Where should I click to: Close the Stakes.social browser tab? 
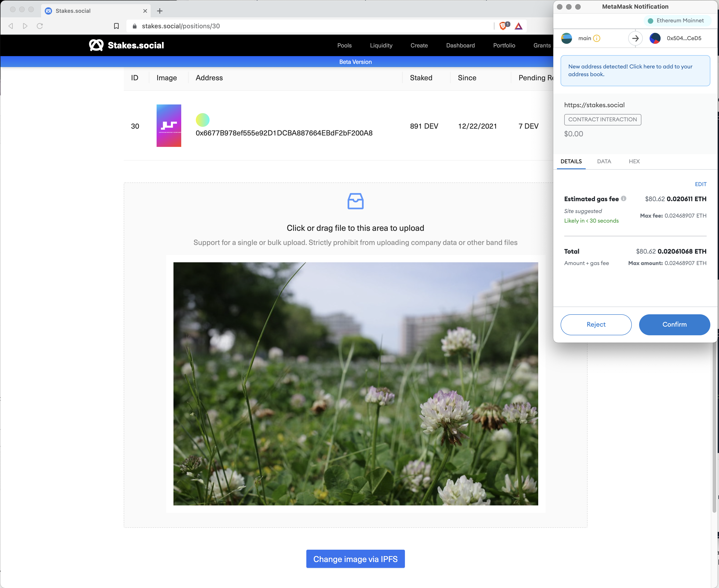(145, 11)
